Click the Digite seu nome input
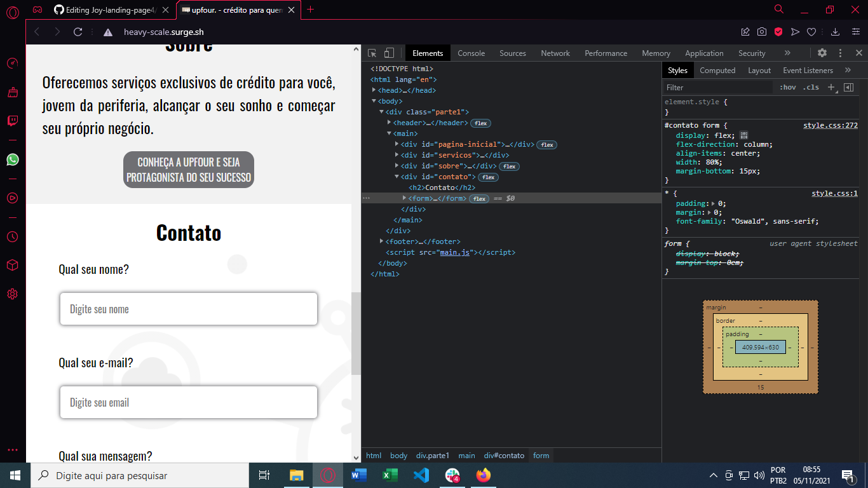This screenshot has width=868, height=488. click(x=189, y=309)
